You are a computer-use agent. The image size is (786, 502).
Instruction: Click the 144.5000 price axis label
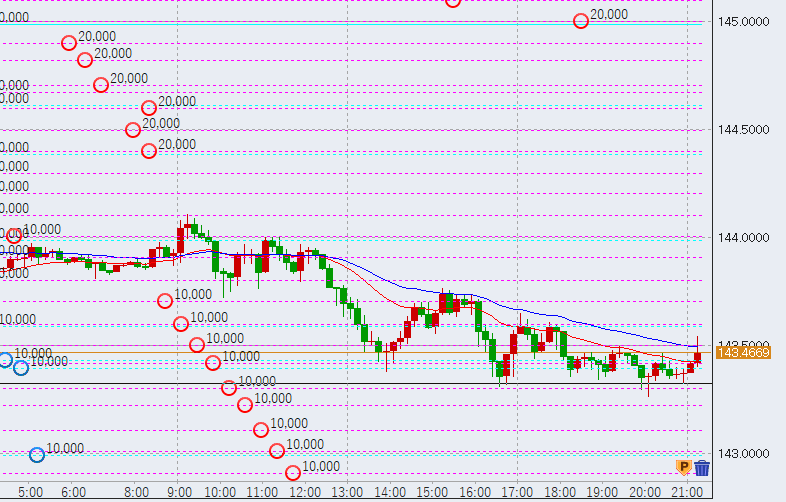tap(743, 129)
